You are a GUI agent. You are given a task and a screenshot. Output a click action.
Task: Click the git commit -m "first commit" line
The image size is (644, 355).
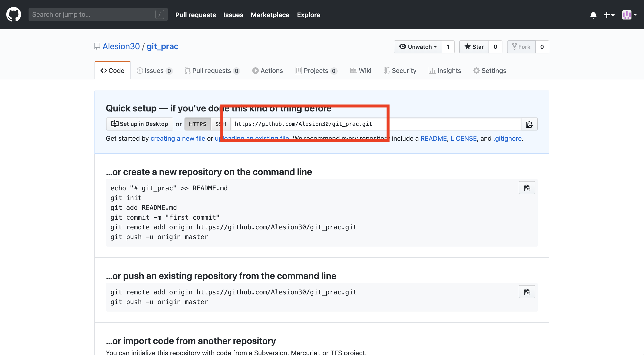tap(165, 217)
